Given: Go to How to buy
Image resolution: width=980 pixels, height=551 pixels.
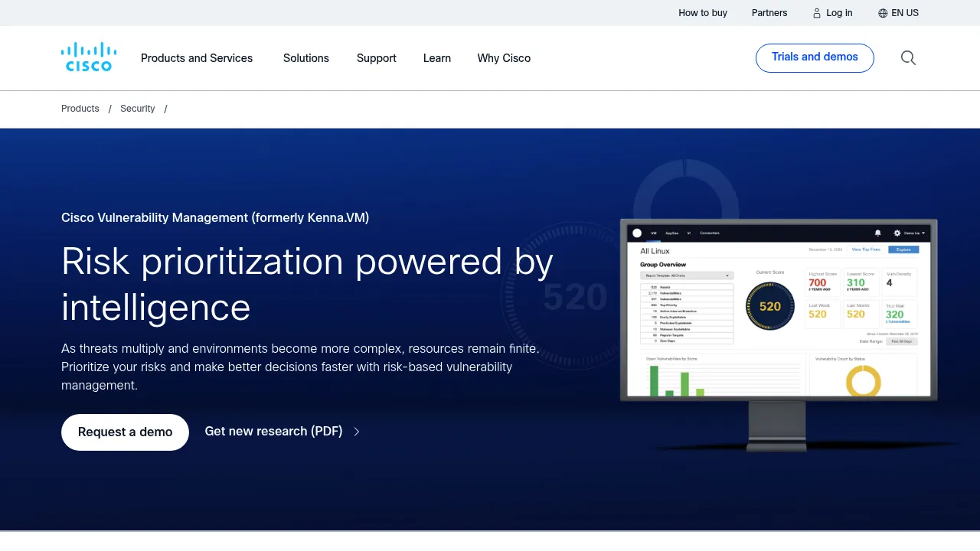Looking at the screenshot, I should (703, 13).
